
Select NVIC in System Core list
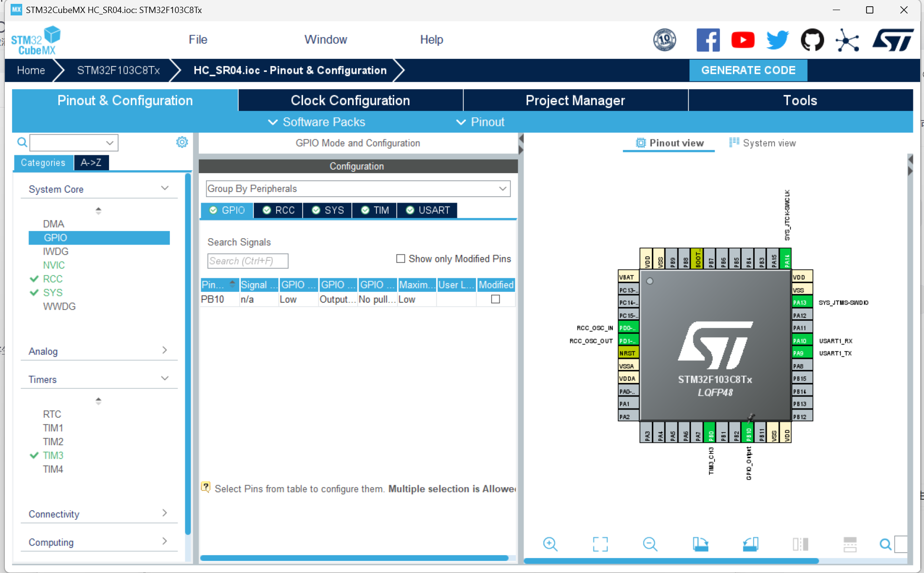click(54, 265)
